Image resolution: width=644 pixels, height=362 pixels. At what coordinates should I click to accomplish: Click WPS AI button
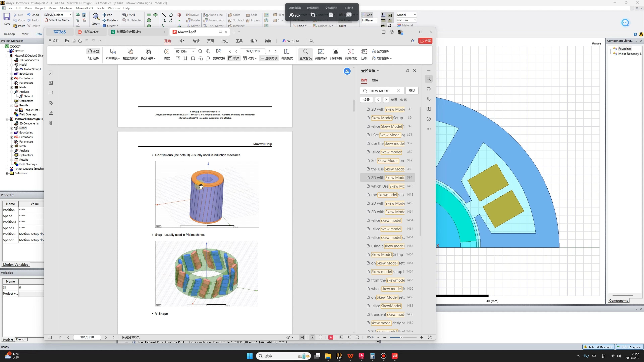coord(290,41)
